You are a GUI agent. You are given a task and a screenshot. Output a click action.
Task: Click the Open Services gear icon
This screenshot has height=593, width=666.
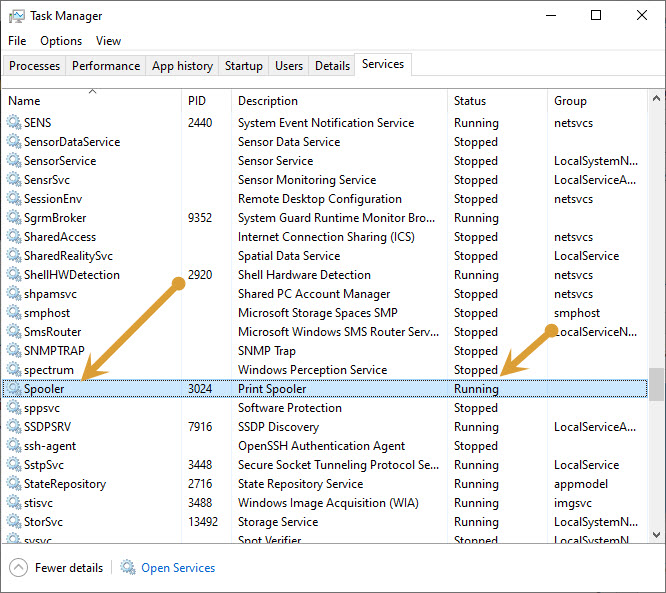click(x=127, y=567)
